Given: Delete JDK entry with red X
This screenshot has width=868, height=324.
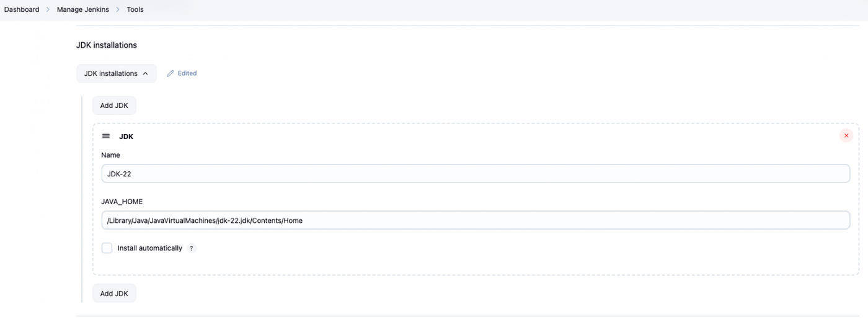Looking at the screenshot, I should 846,135.
